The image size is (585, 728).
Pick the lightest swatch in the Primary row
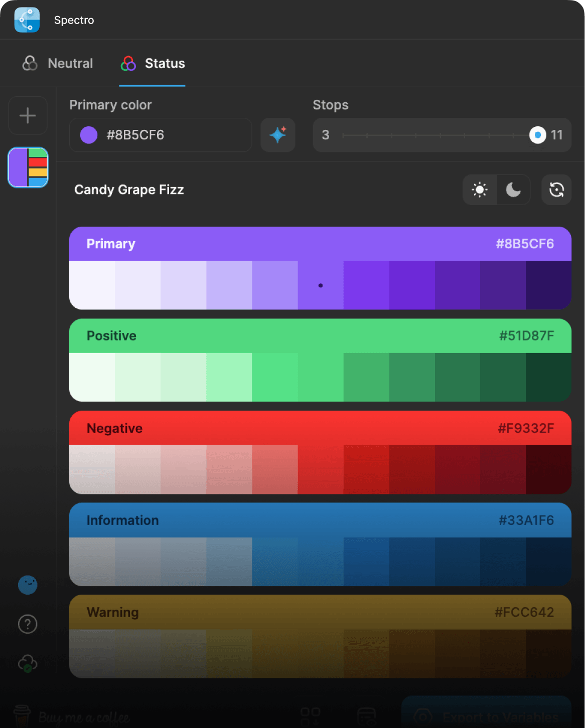[x=92, y=285]
